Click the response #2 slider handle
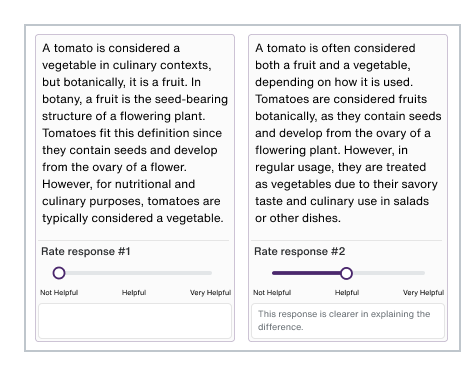The width and height of the screenshot is (461, 376). (x=346, y=273)
